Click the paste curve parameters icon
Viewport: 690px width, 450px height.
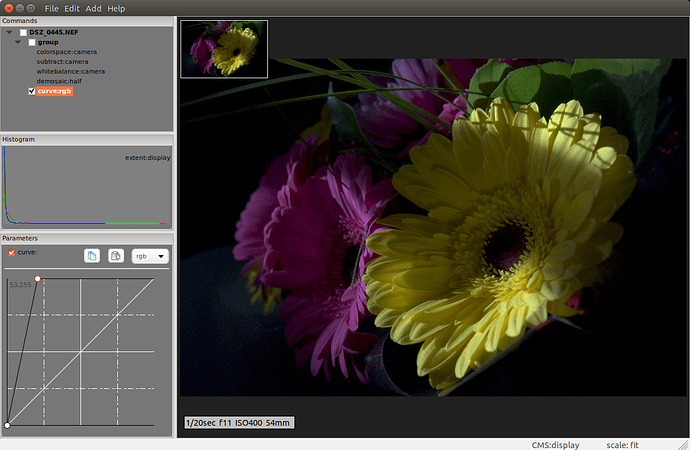pos(116,256)
